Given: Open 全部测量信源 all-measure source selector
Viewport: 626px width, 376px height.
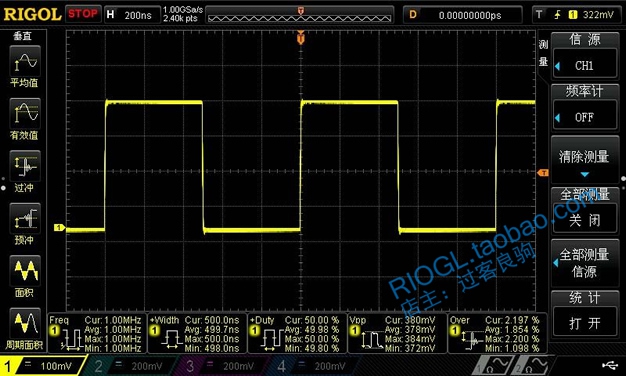Looking at the screenshot, I should click(585, 263).
